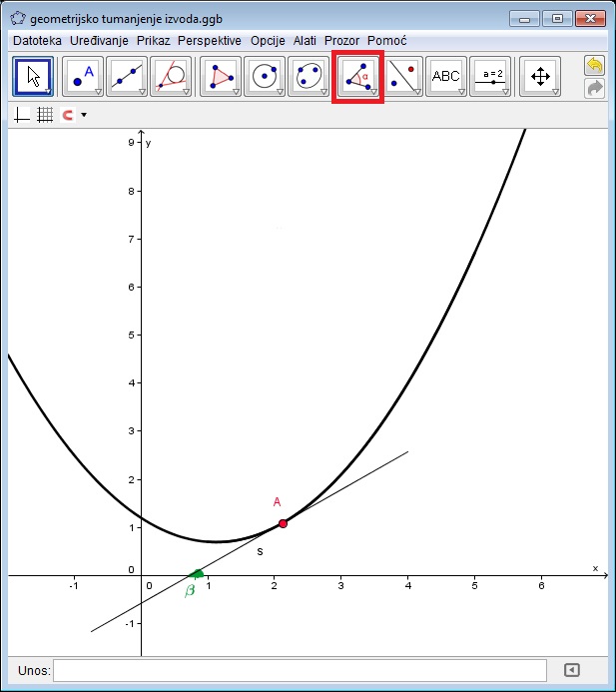Toggle point capturing magnet icon
The width and height of the screenshot is (616, 692).
point(68,115)
